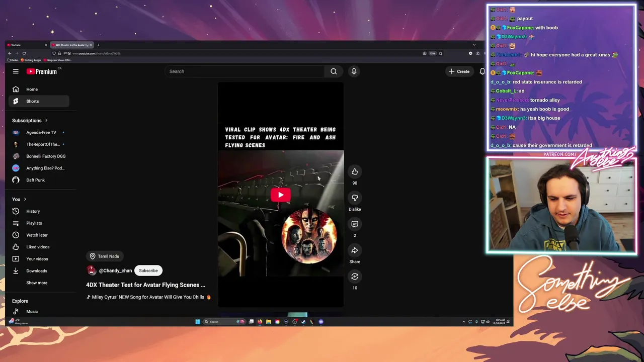The height and width of the screenshot is (362, 644).
Task: Click the Create button
Action: (459, 71)
